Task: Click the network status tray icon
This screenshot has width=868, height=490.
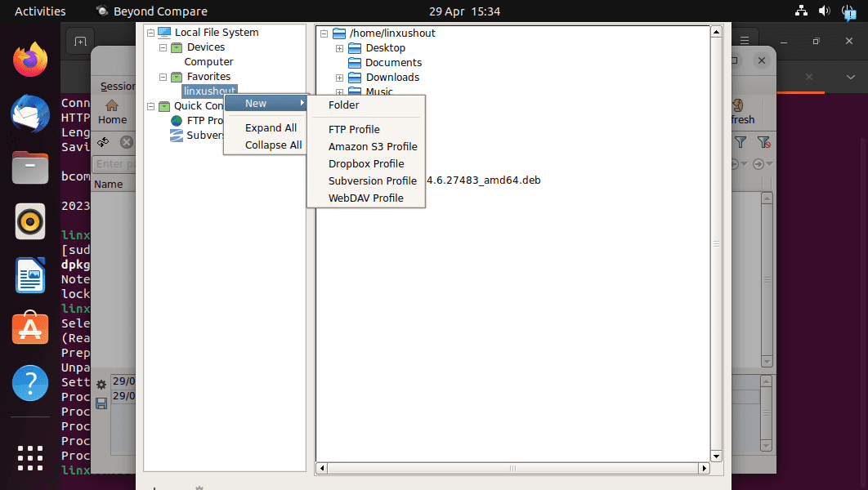Action: [800, 11]
